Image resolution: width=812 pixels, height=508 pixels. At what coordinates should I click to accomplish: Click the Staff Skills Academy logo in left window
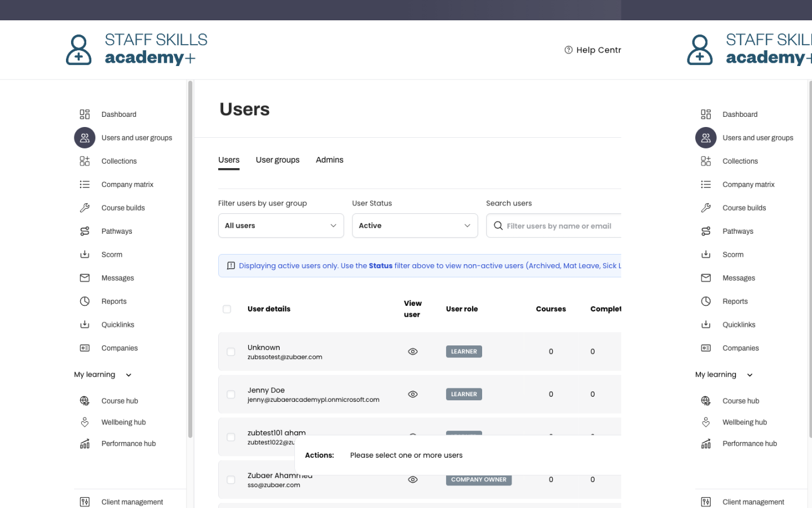click(x=136, y=50)
